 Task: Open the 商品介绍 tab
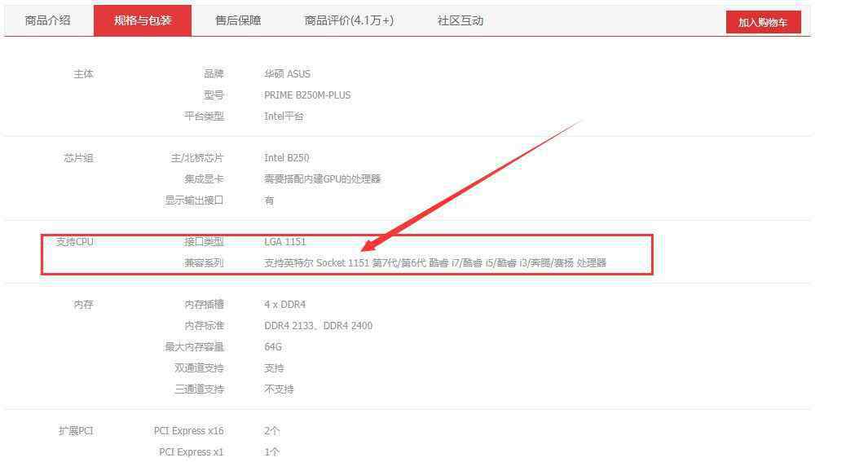(x=47, y=21)
